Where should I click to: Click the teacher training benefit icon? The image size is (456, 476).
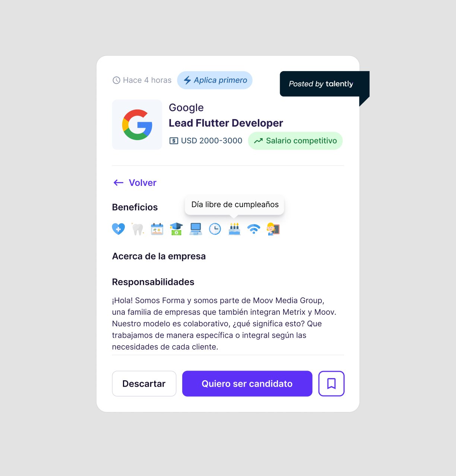[273, 229]
